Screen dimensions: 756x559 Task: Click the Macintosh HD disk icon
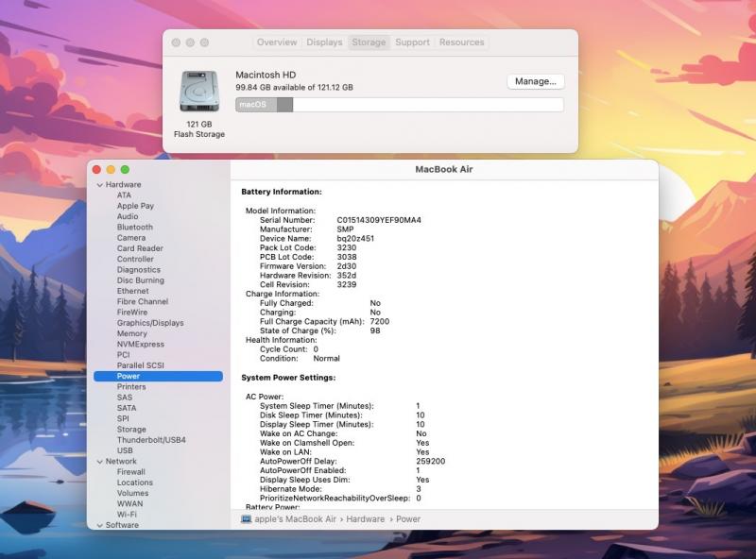click(x=198, y=92)
